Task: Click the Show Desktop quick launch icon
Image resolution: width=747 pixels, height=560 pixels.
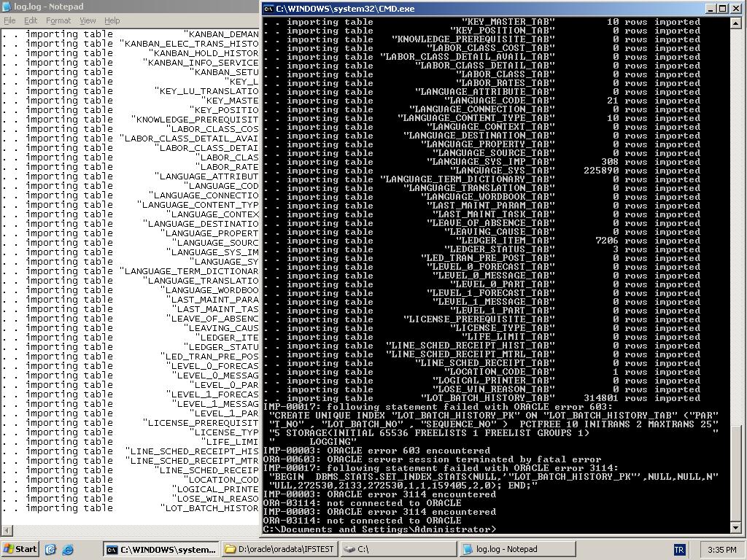Action: 50,550
